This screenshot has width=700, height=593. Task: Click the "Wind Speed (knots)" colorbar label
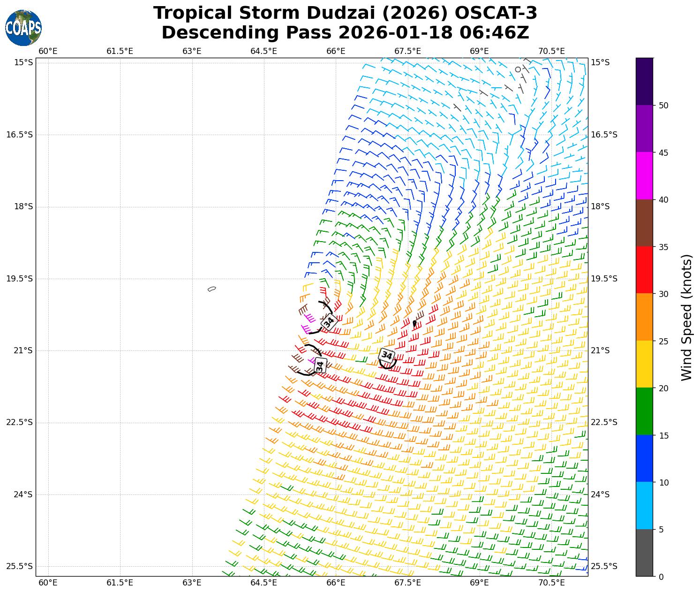pyautogui.click(x=686, y=317)
